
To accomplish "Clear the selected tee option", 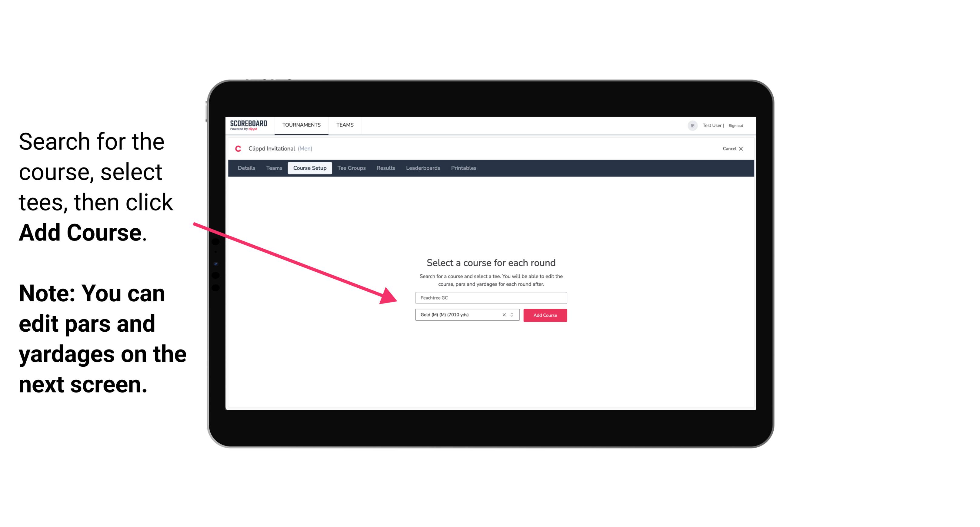I will click(x=505, y=315).
